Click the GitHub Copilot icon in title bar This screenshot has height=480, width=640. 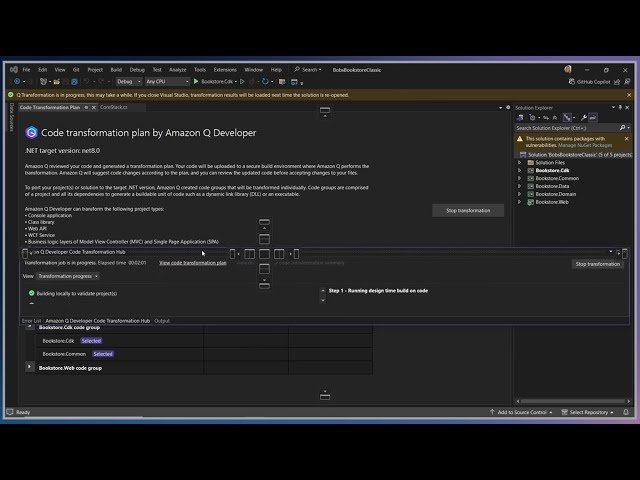[571, 81]
